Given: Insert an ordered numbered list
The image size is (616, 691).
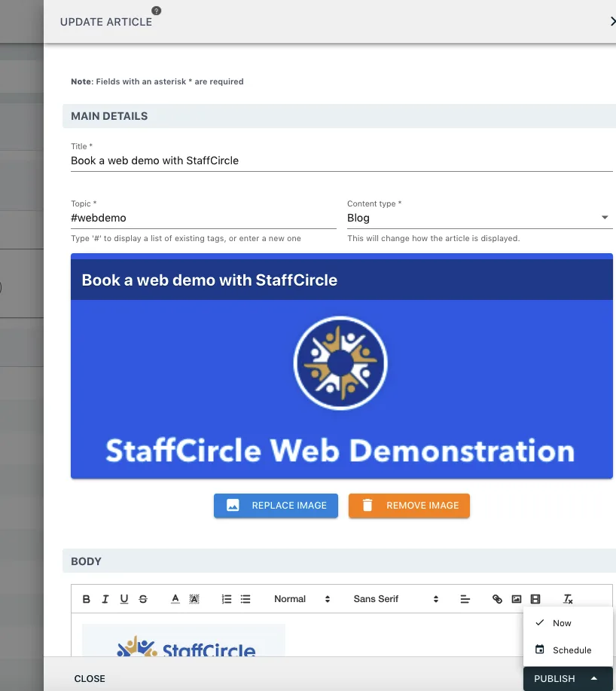Looking at the screenshot, I should point(227,599).
